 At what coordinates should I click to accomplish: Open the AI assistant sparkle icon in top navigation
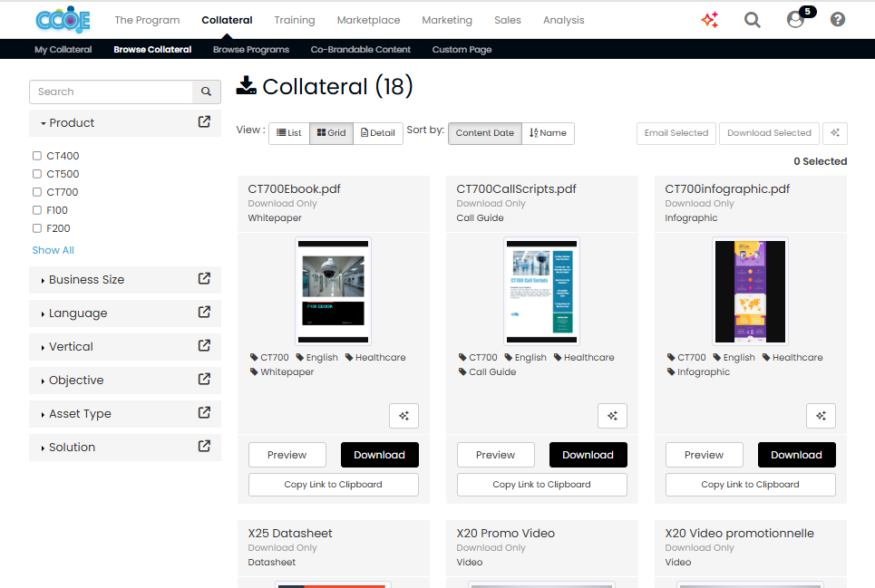(710, 19)
